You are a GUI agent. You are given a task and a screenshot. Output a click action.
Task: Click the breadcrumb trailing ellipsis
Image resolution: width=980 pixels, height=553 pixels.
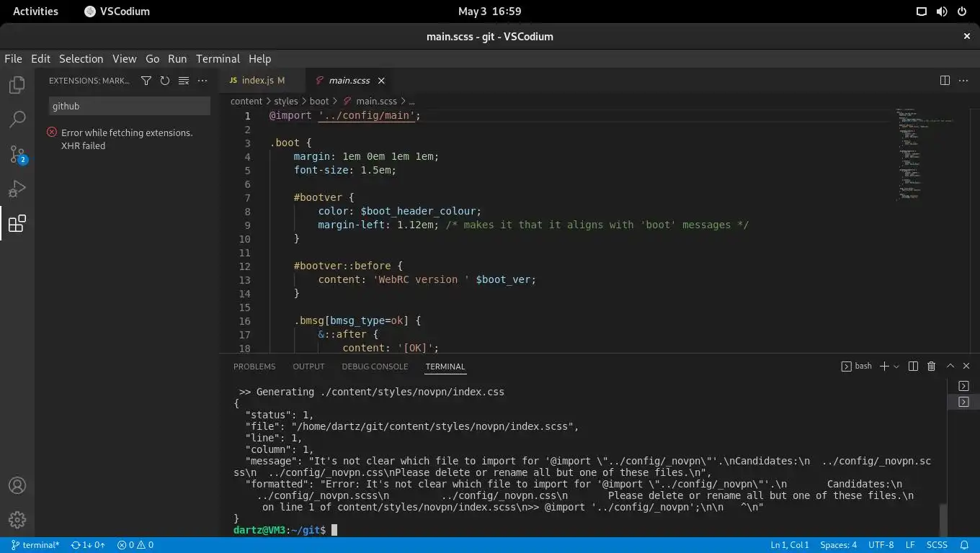tap(411, 102)
